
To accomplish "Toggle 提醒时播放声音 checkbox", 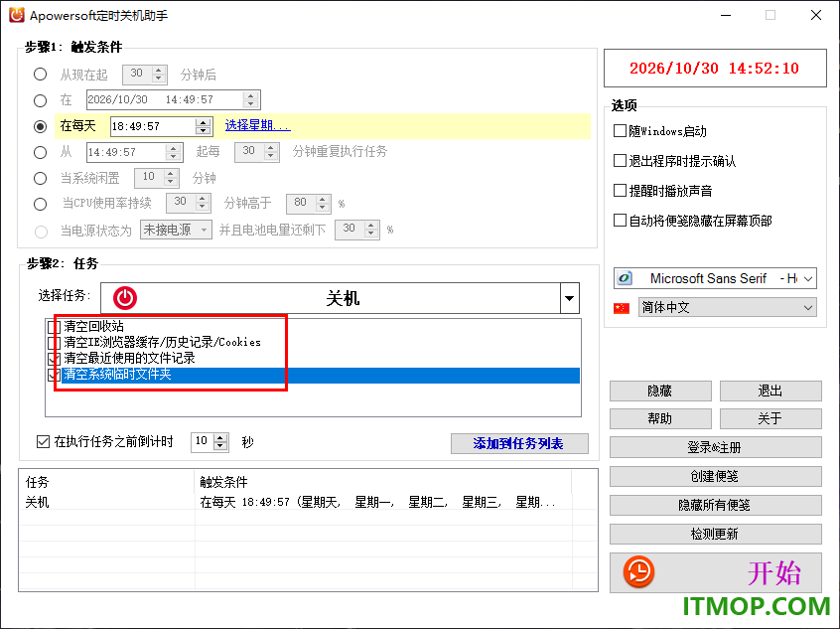I will tap(620, 191).
